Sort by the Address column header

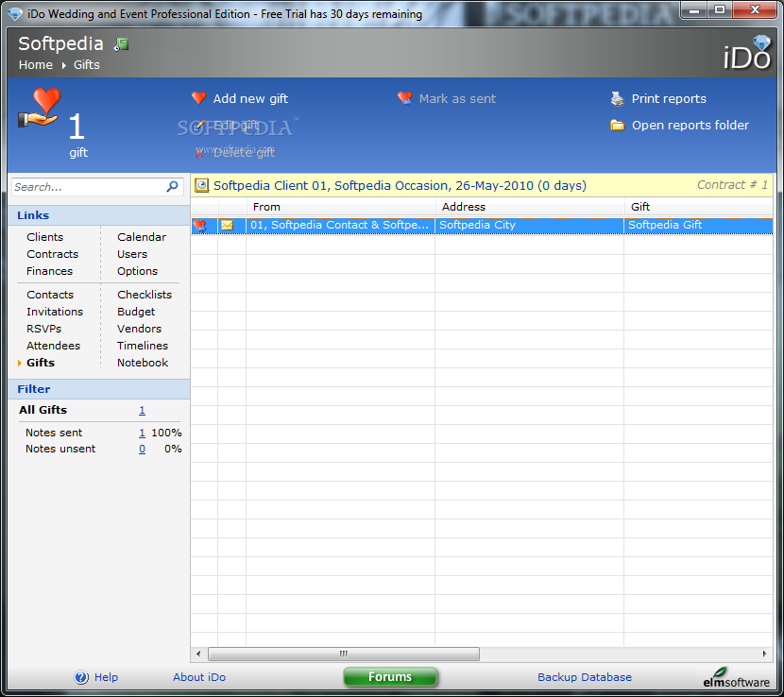point(530,207)
